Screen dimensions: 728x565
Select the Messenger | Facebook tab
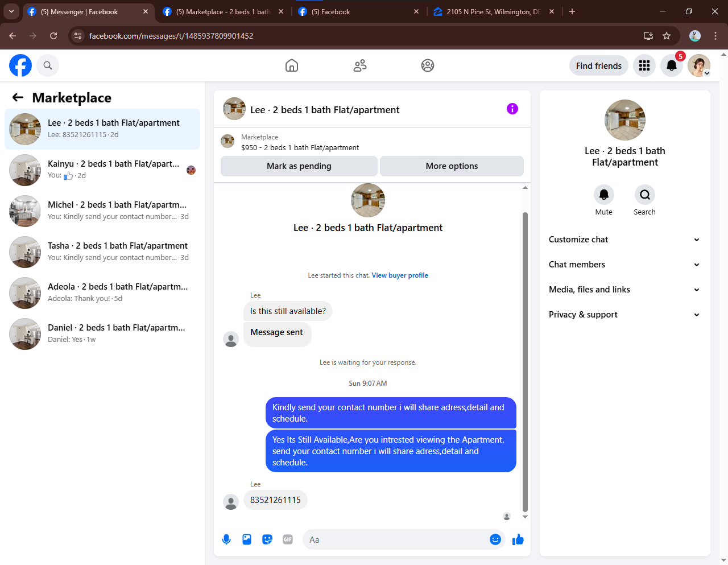88,11
